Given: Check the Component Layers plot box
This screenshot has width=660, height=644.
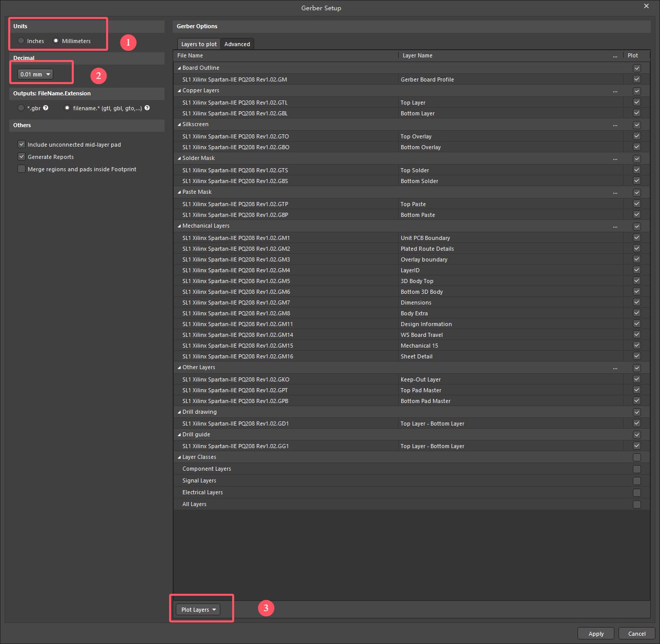Looking at the screenshot, I should click(637, 469).
